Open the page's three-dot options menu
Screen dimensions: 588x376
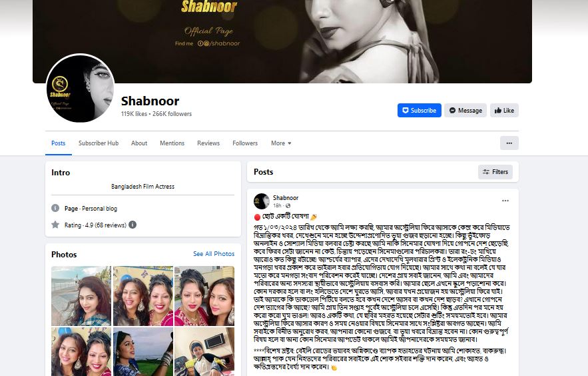coord(509,143)
